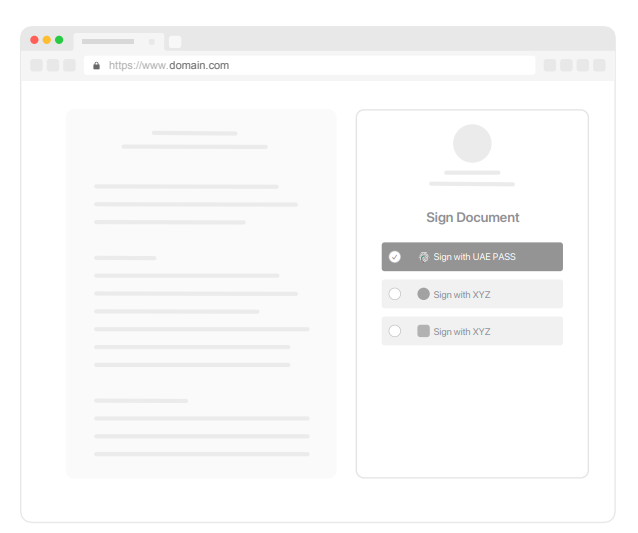Click the last browser toolbar button after the address bar
The height and width of the screenshot is (533, 638).
[x=599, y=65]
